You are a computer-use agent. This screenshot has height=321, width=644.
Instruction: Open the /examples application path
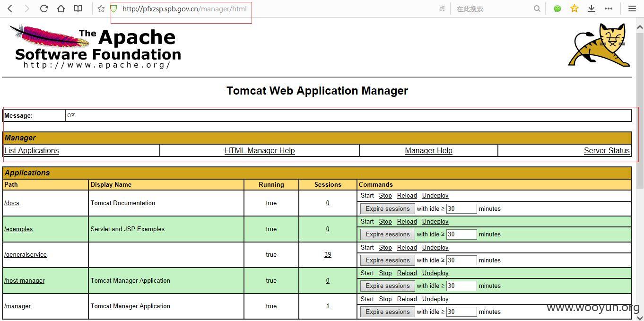(x=18, y=229)
